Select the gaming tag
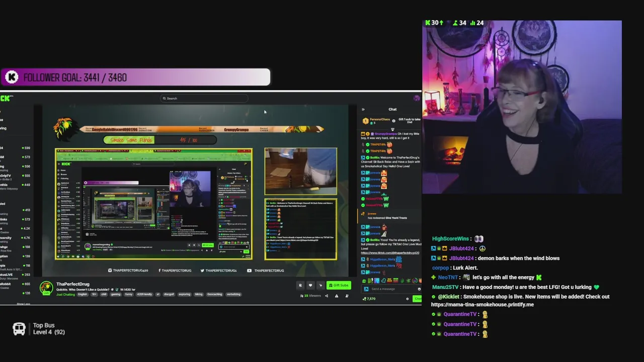 pos(116,295)
